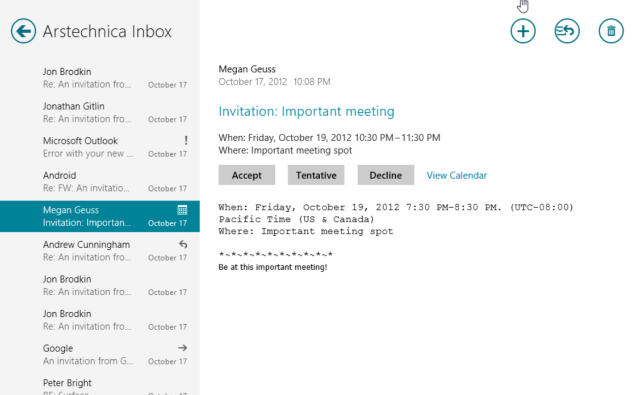Open Andrew Cunningham's reply email

tap(100, 251)
